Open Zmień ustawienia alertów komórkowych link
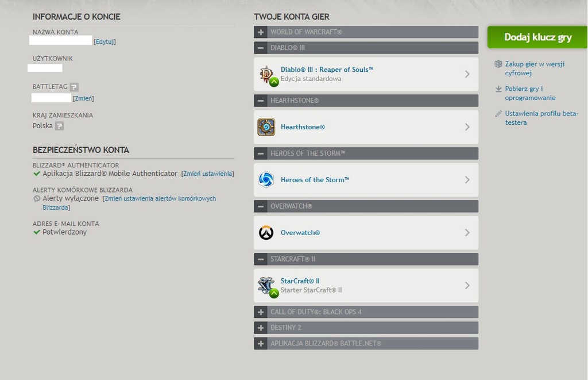Viewport: 588px width, 380px height. [129, 203]
